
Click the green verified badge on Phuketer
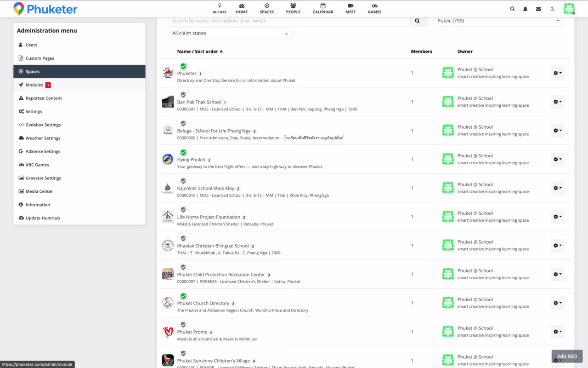183,66
